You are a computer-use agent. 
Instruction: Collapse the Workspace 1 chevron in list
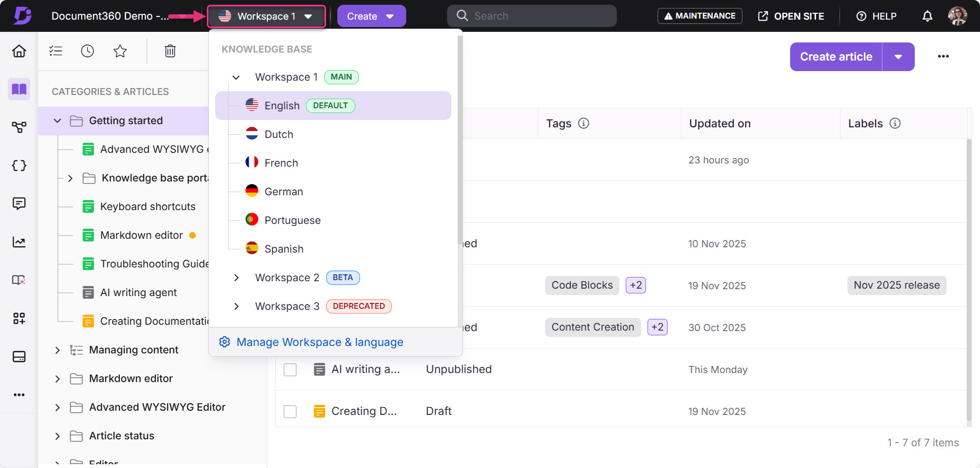click(x=237, y=77)
